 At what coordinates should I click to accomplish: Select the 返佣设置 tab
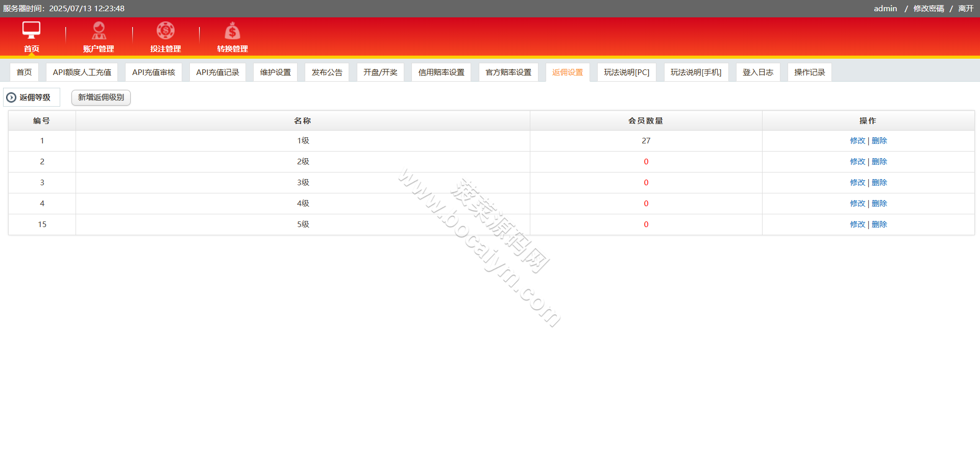pos(568,72)
